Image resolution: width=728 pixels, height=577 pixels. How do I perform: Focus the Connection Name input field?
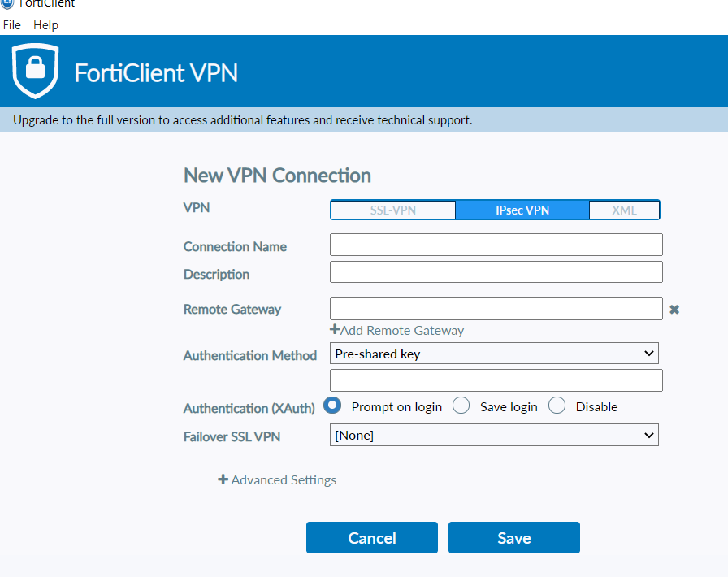(x=496, y=245)
